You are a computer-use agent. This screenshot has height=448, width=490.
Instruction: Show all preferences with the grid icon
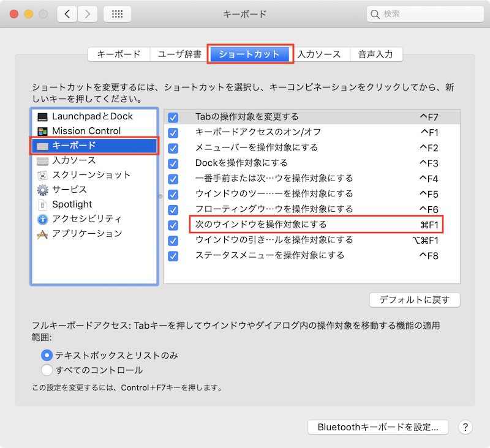117,14
